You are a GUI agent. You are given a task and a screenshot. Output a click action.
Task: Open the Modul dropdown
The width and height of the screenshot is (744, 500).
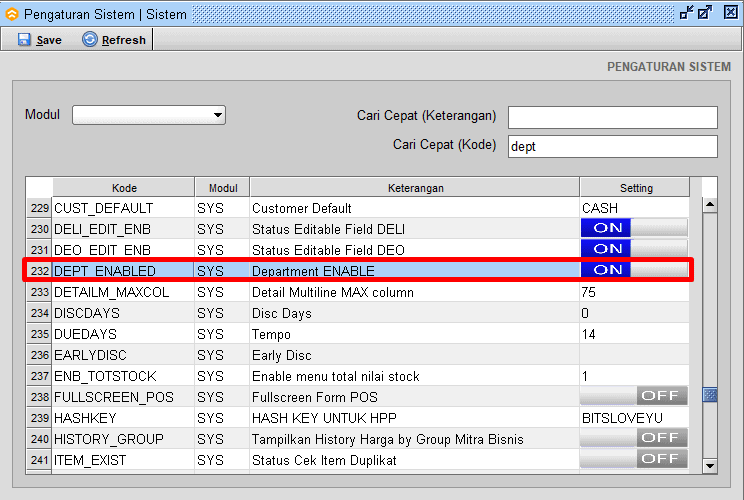point(149,115)
